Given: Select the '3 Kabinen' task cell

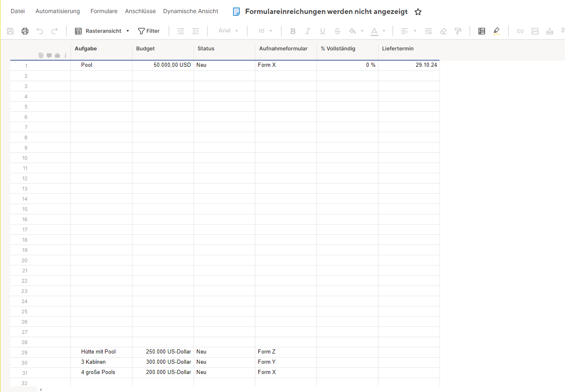Looking at the screenshot, I should [x=101, y=363].
